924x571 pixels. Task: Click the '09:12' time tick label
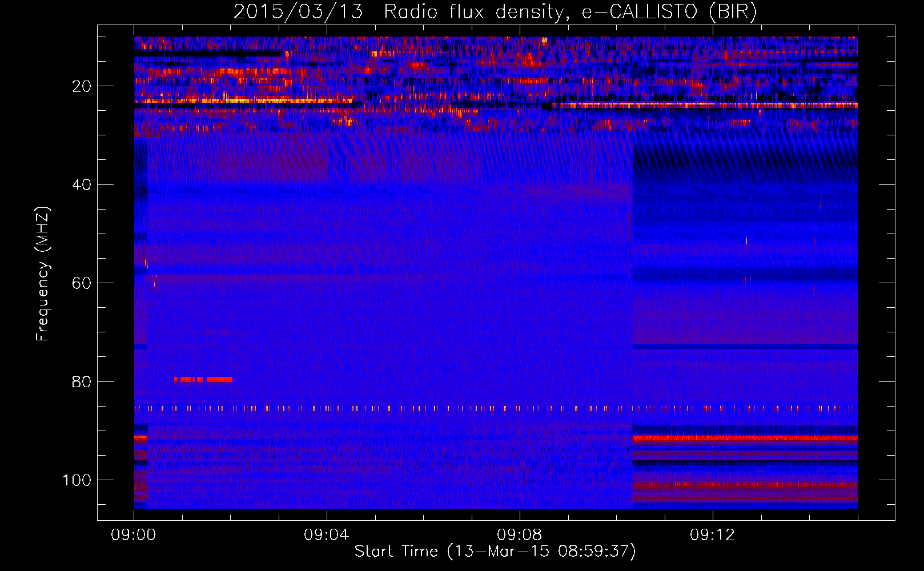(x=712, y=535)
